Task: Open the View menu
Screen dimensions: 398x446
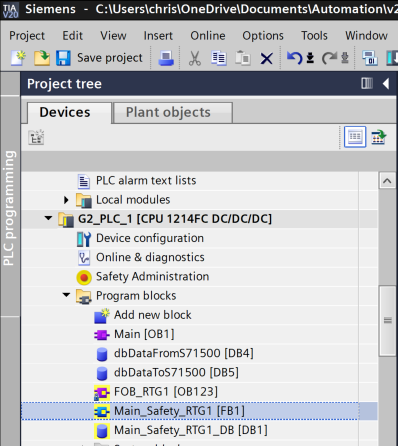Action: tap(113, 36)
